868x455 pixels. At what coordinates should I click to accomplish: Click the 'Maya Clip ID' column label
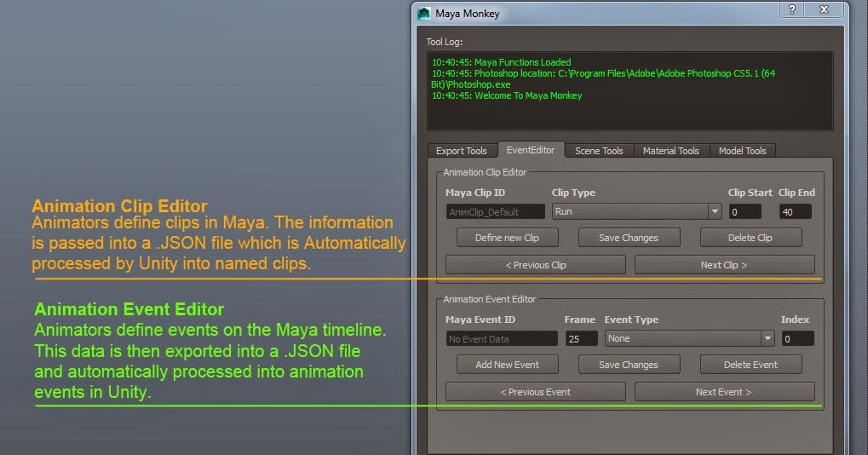(x=475, y=193)
